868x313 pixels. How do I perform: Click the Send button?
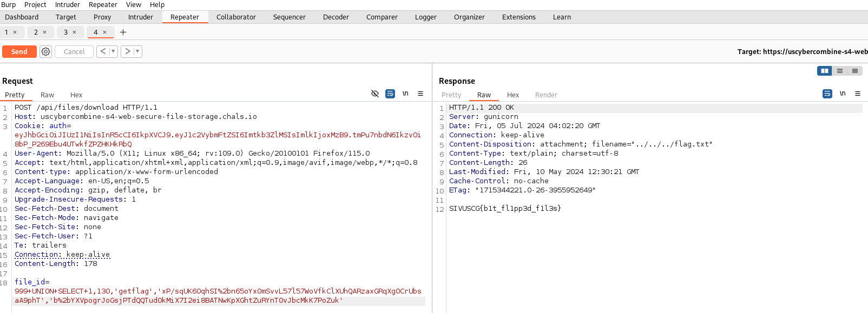(19, 51)
